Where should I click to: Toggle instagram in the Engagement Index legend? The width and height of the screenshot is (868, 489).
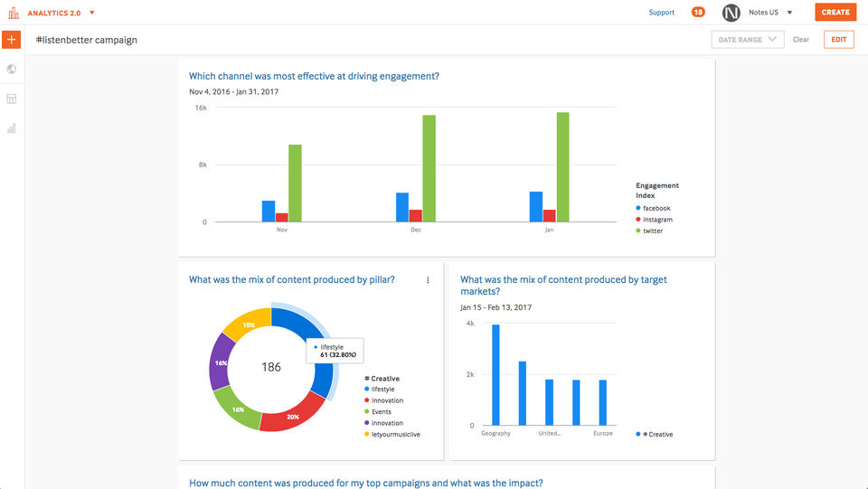pos(654,220)
